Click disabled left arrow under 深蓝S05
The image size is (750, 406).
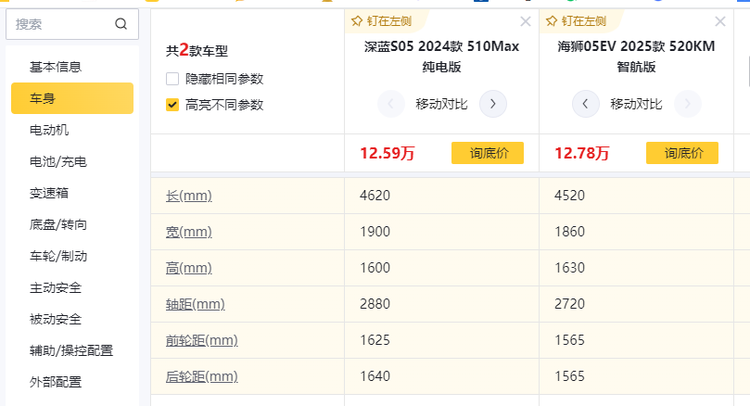pyautogui.click(x=391, y=103)
